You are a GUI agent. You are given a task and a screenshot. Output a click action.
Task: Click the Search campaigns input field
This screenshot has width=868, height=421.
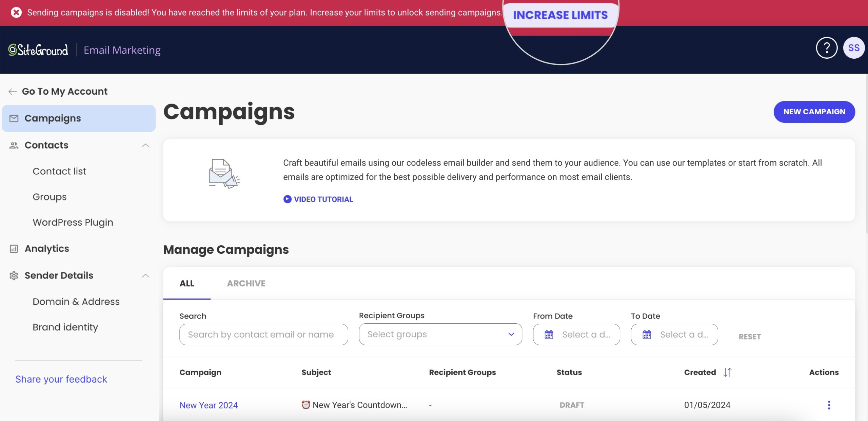[263, 334]
